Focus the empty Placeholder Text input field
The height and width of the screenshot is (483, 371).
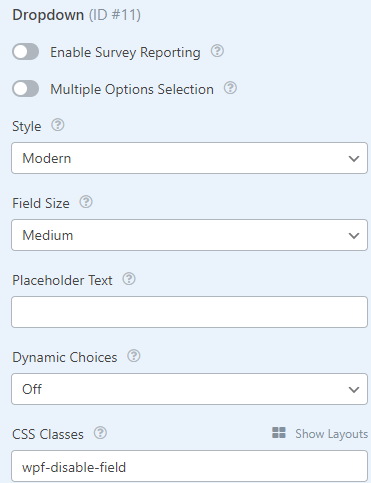tap(189, 312)
